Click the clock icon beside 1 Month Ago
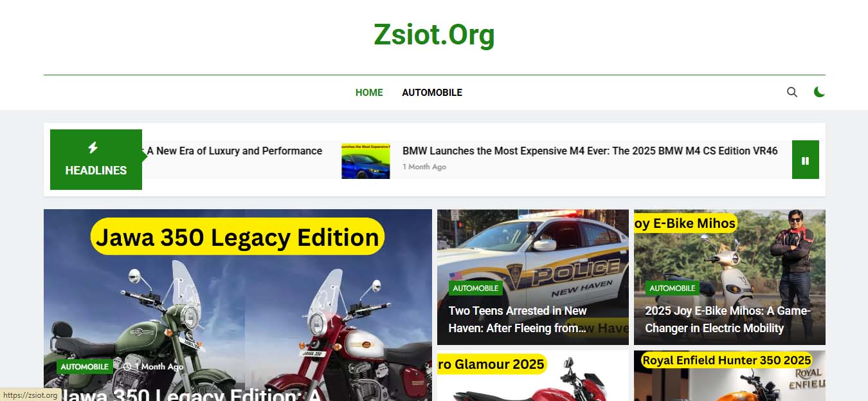 (127, 367)
